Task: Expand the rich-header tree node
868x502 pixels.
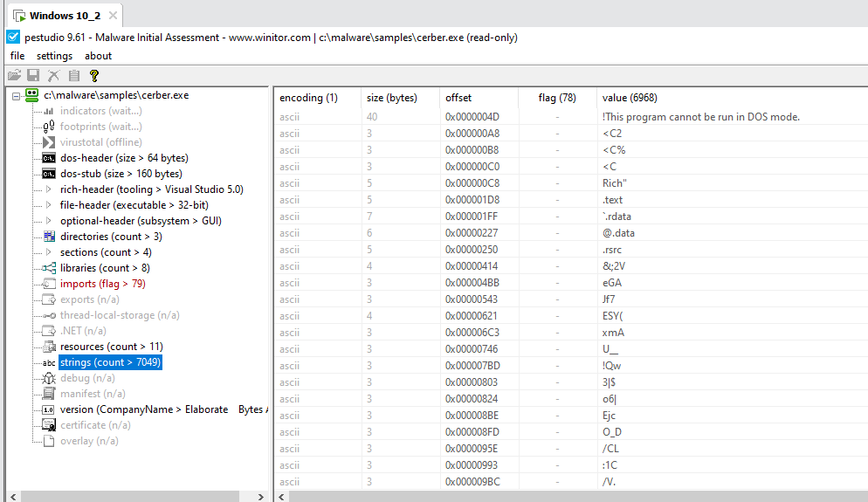Action: pyautogui.click(x=49, y=189)
